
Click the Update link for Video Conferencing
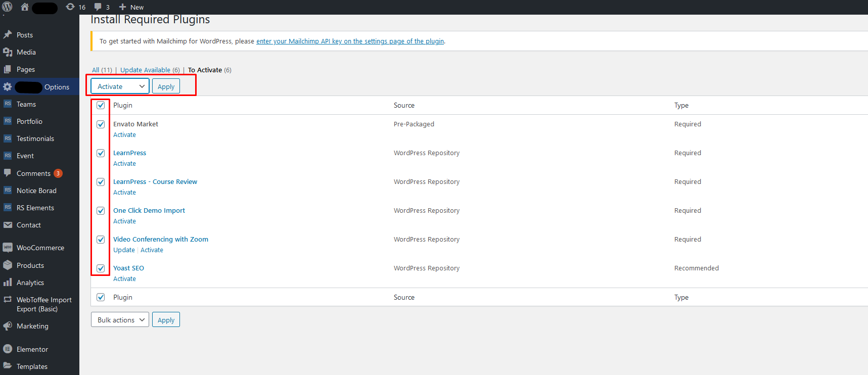[124, 250]
